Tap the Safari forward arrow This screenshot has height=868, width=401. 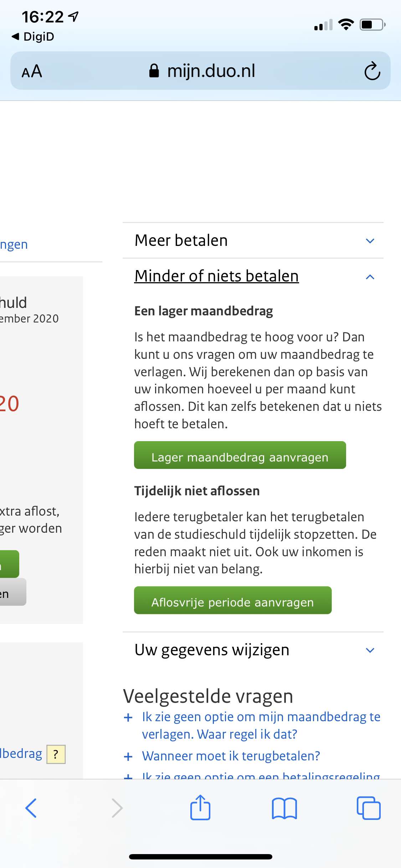click(x=117, y=808)
